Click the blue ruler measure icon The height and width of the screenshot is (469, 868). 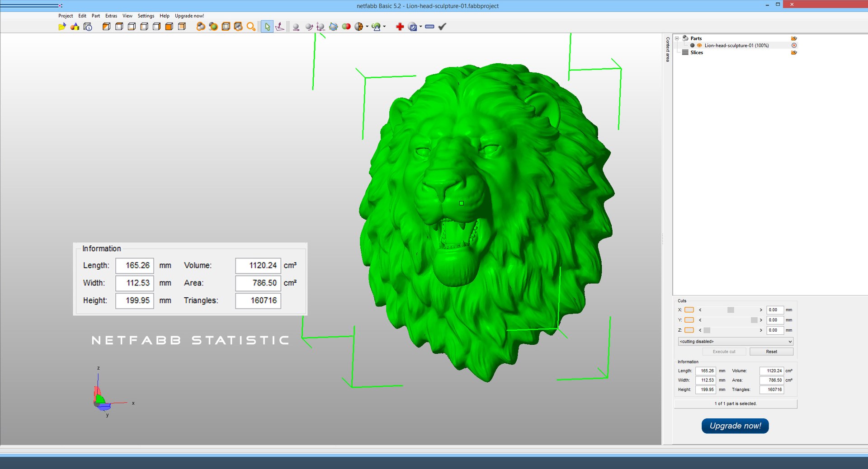tap(429, 27)
